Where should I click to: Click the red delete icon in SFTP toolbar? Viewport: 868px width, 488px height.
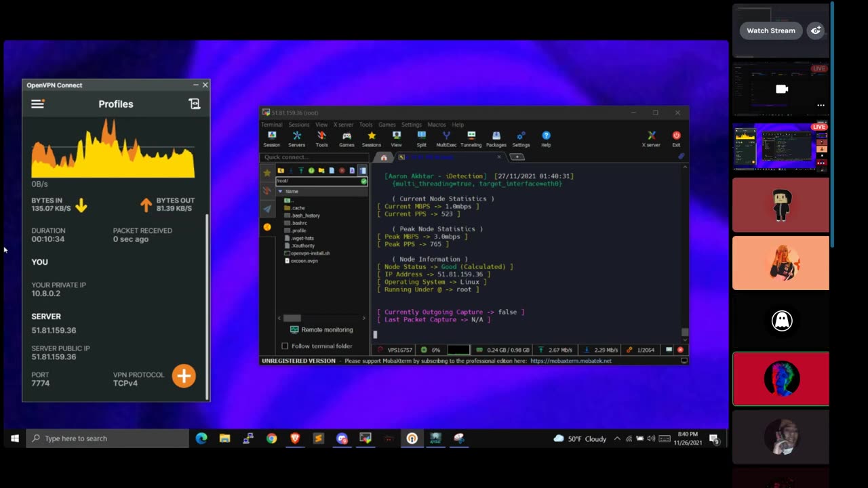[342, 170]
